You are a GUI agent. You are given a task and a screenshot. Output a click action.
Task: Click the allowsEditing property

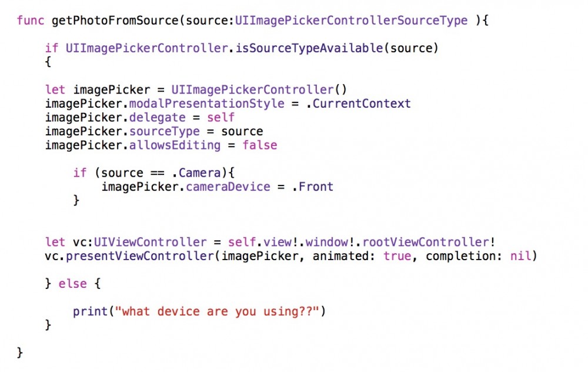[175, 145]
